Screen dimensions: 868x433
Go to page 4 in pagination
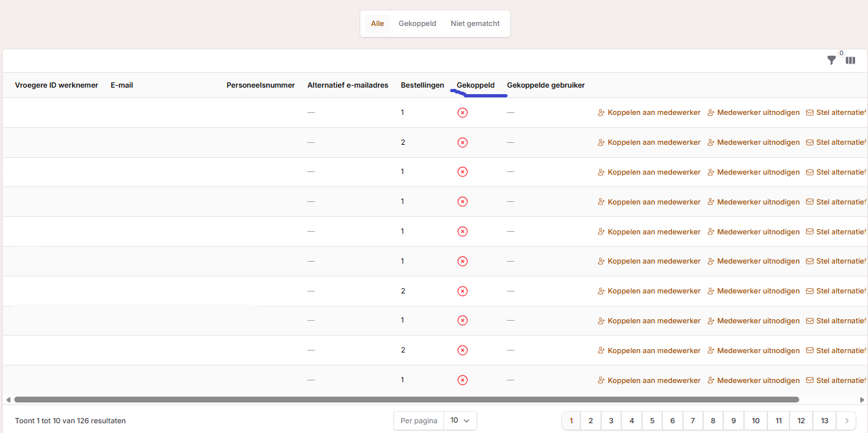632,421
